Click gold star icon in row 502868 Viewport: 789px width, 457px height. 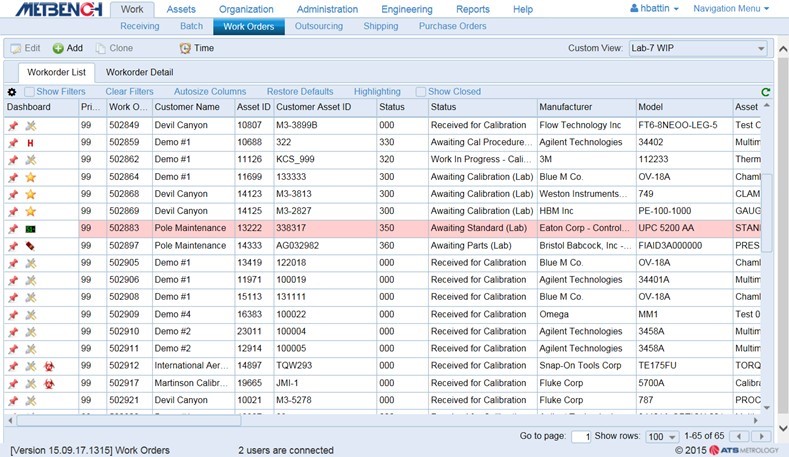click(x=31, y=194)
